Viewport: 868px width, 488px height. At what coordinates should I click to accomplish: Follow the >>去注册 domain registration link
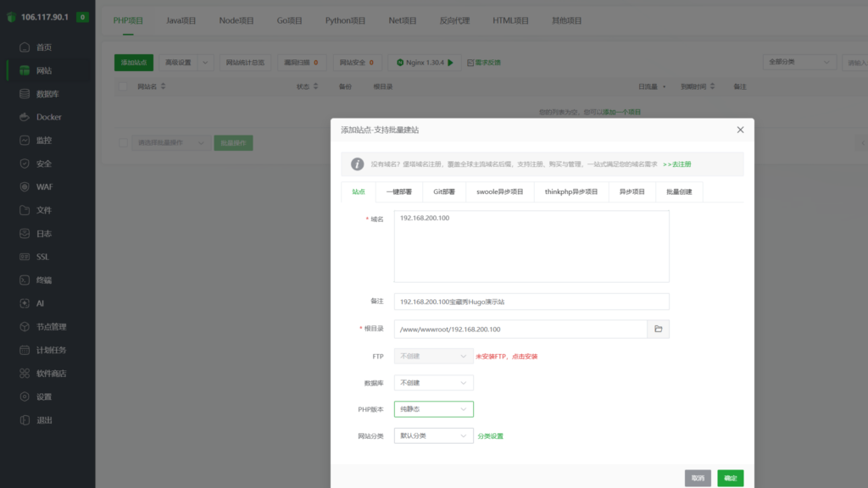click(677, 164)
